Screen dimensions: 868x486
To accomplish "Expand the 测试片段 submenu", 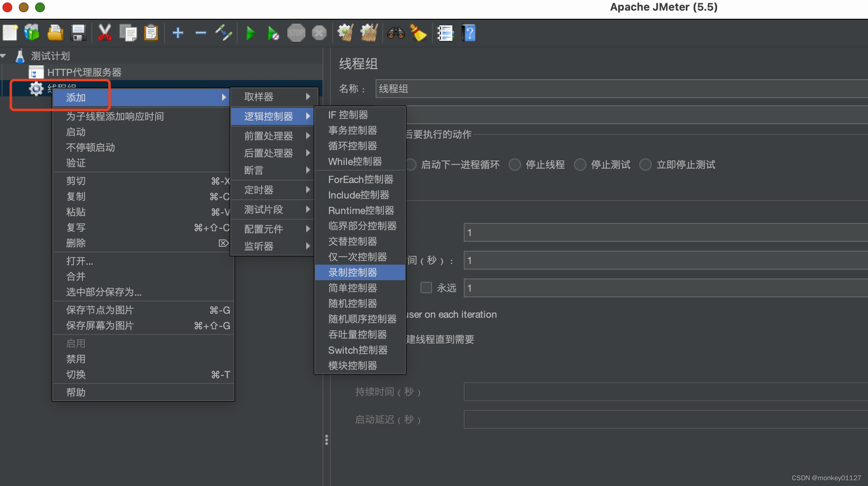I will coord(272,210).
